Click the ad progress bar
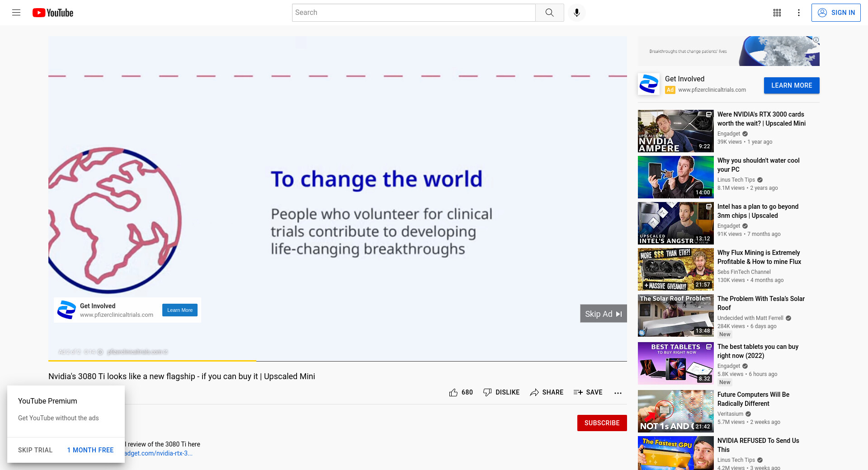Image resolution: width=868 pixels, height=470 pixels. (x=338, y=361)
